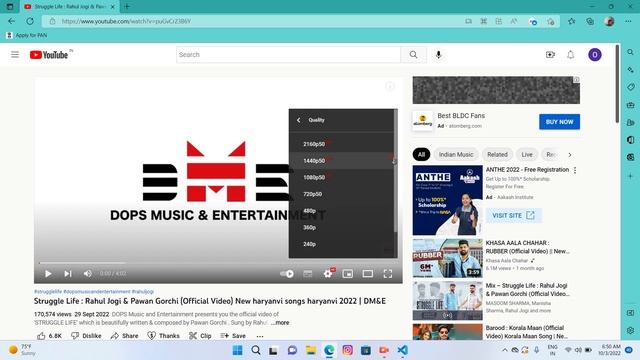Open the YouTube hamburger guide menu

pyautogui.click(x=15, y=55)
